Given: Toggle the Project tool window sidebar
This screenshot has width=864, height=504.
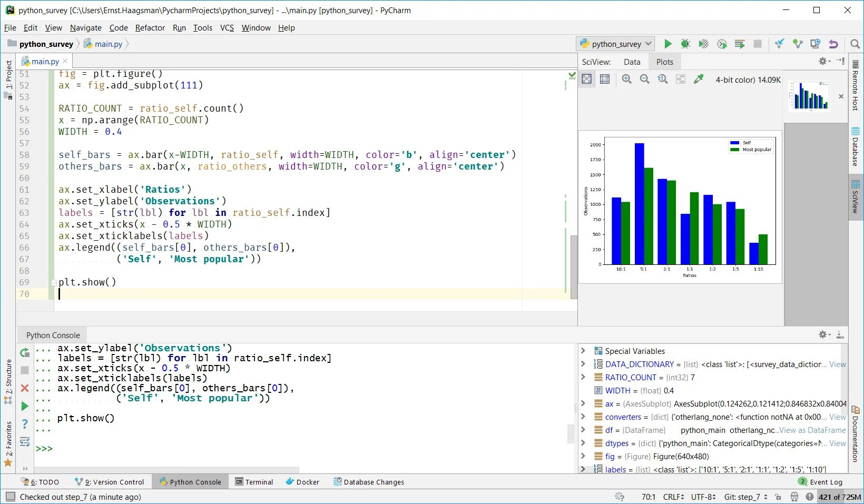Looking at the screenshot, I should pyautogui.click(x=8, y=79).
